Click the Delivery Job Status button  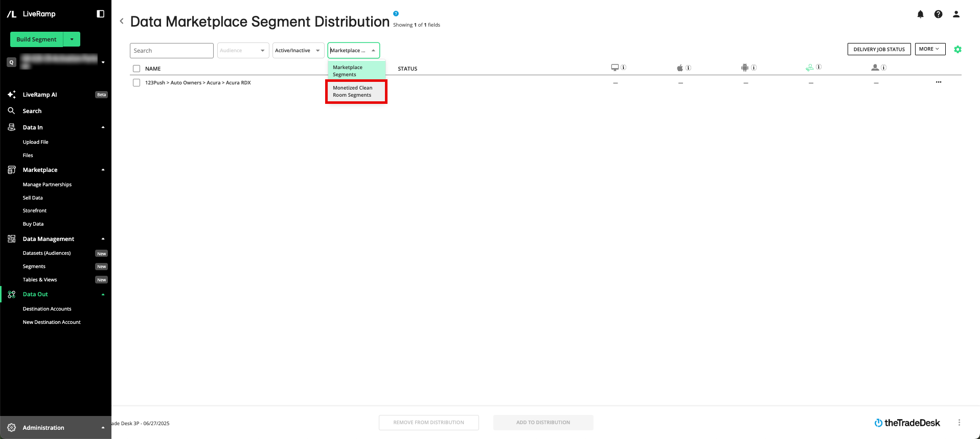tap(879, 49)
